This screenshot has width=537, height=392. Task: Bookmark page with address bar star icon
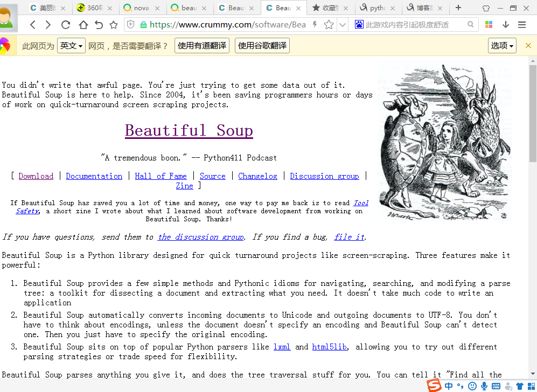point(329,24)
